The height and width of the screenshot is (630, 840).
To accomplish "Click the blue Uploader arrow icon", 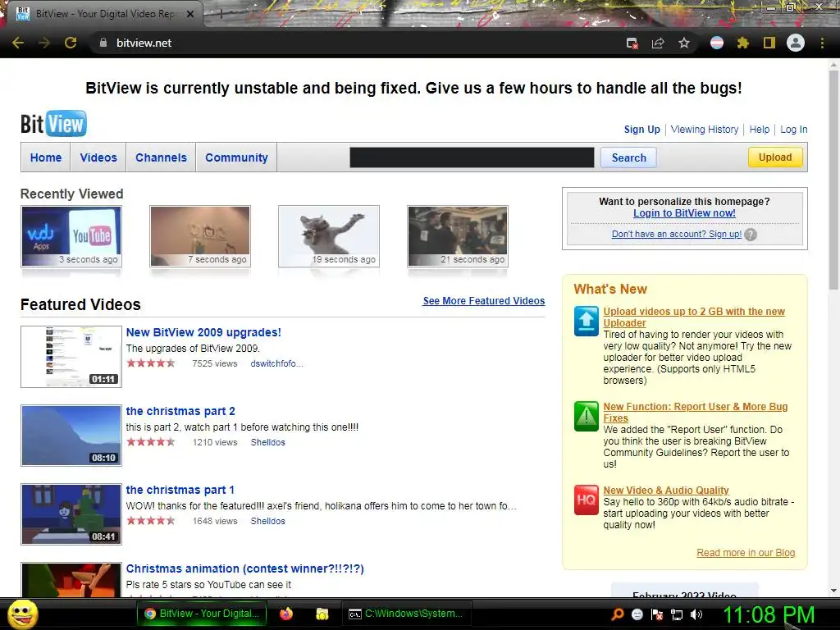I will tap(586, 321).
